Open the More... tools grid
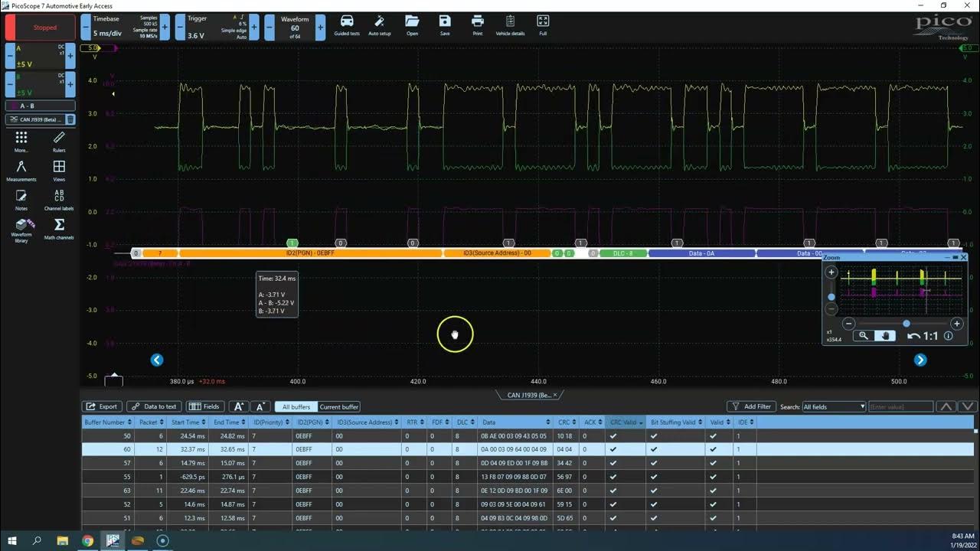 [21, 142]
